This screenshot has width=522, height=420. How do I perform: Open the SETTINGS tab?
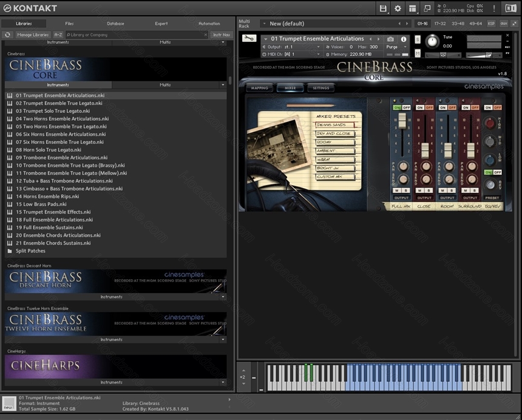click(320, 88)
